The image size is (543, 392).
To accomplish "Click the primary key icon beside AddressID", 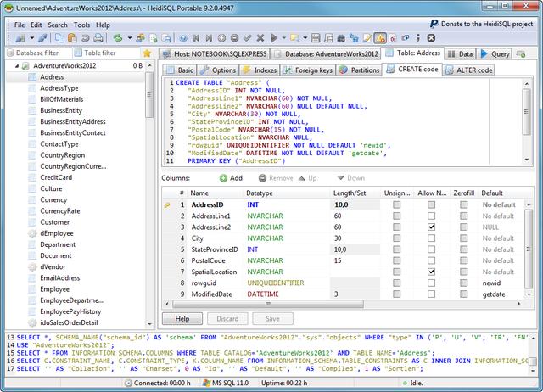I will pos(166,205).
